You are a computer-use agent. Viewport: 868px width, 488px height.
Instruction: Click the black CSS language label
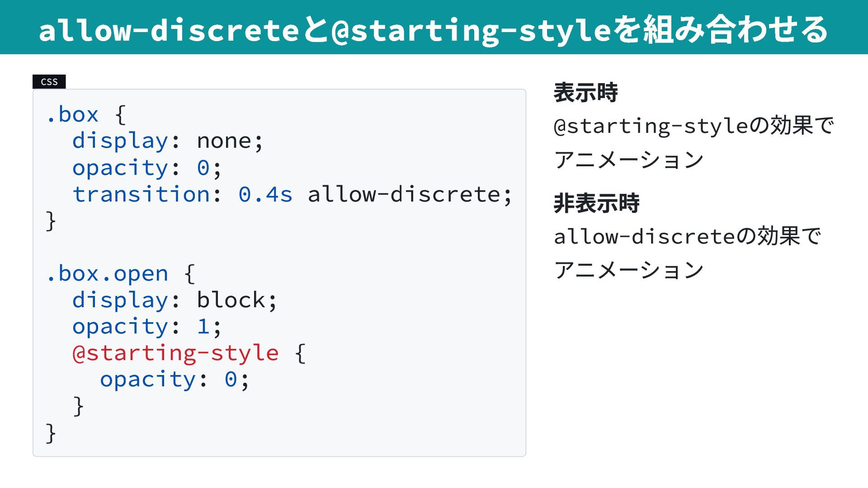tap(49, 82)
